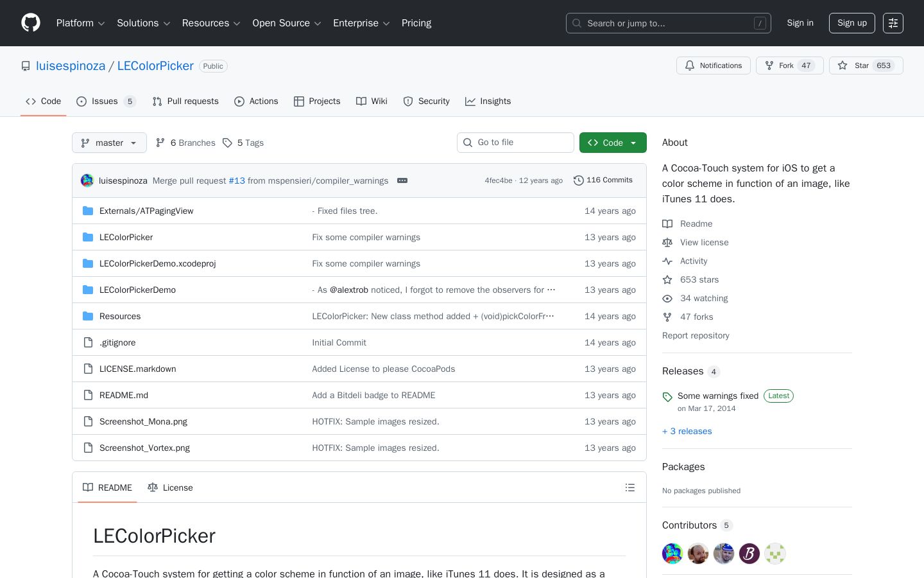924x578 pixels.
Task: Expand the Open Source menu
Action: pos(287,23)
